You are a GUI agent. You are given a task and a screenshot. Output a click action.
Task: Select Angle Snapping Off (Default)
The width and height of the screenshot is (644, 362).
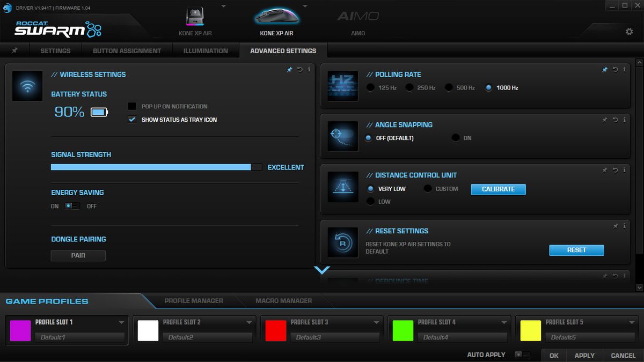pyautogui.click(x=368, y=138)
